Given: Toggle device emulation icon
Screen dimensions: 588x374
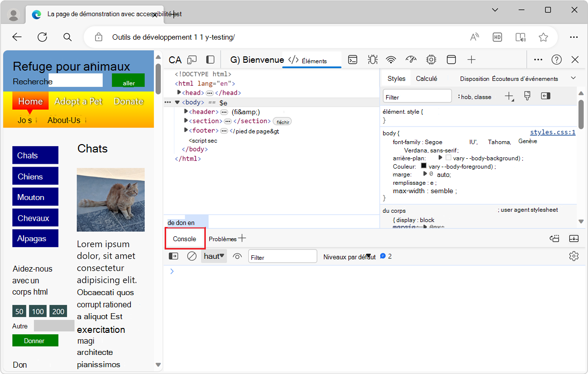Looking at the screenshot, I should (192, 60).
